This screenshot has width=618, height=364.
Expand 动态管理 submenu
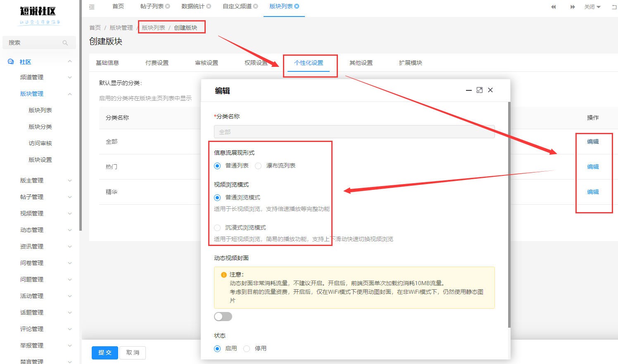70,230
